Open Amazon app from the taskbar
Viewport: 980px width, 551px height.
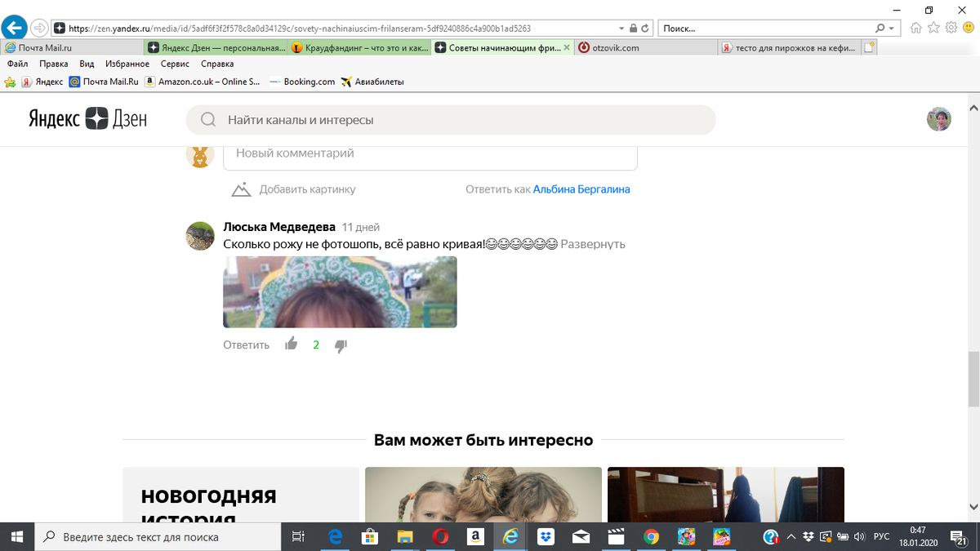[475, 536]
